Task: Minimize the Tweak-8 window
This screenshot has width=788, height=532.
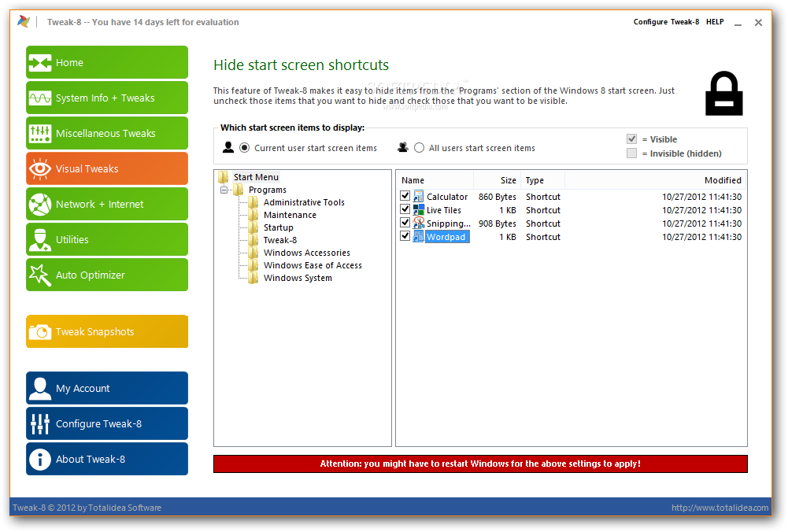Action: [738, 23]
